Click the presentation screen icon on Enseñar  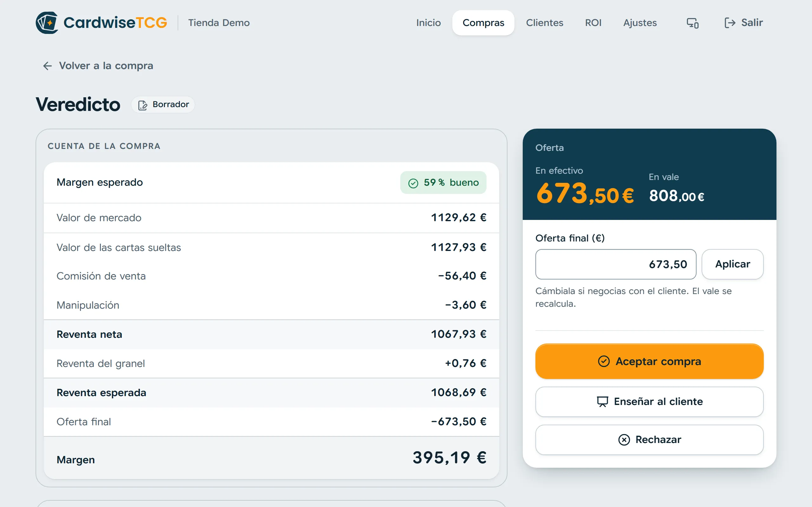click(602, 401)
